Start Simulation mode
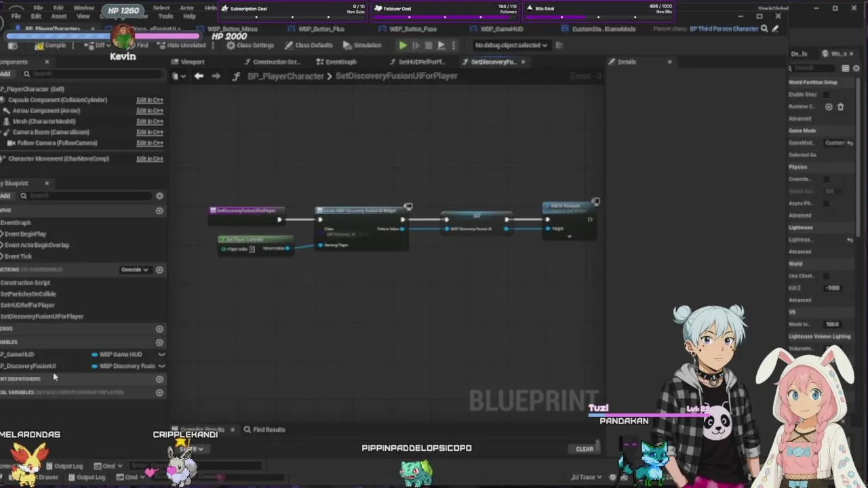 [x=362, y=45]
